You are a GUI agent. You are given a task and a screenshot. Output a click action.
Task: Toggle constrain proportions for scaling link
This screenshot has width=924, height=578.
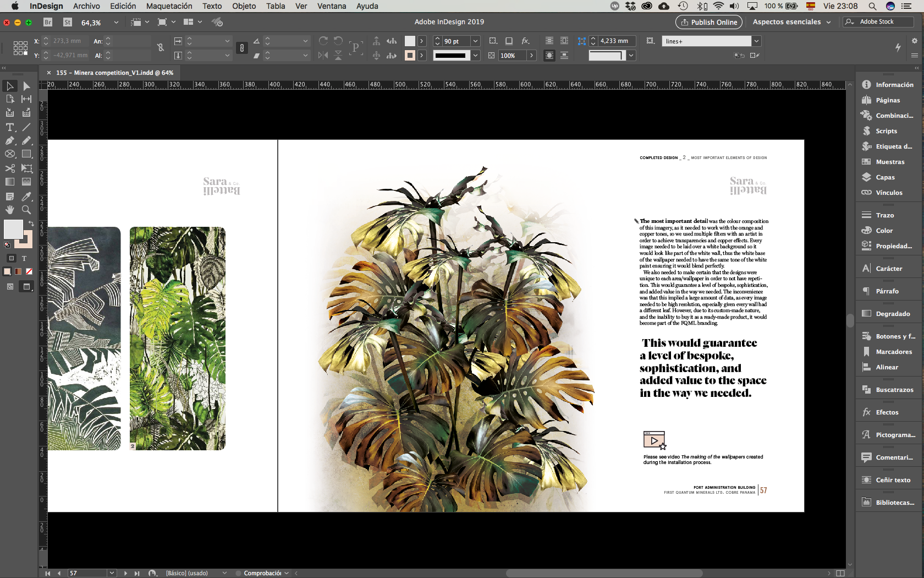tap(241, 48)
